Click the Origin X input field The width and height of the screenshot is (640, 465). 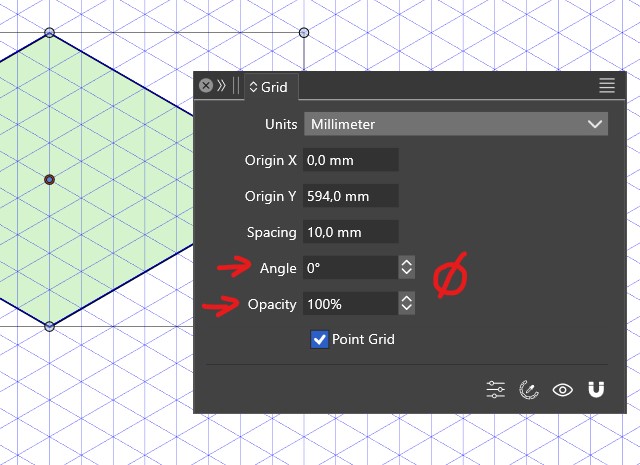pos(351,160)
